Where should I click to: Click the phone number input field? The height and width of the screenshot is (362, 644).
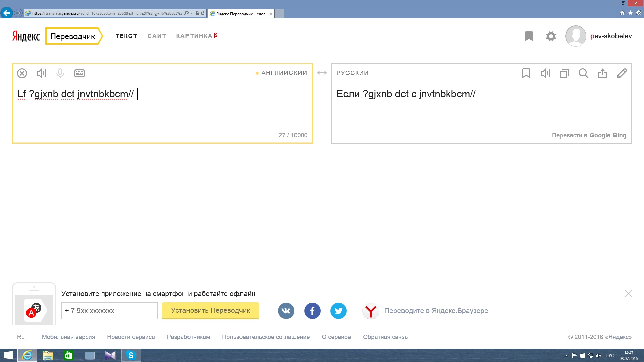pos(109,311)
